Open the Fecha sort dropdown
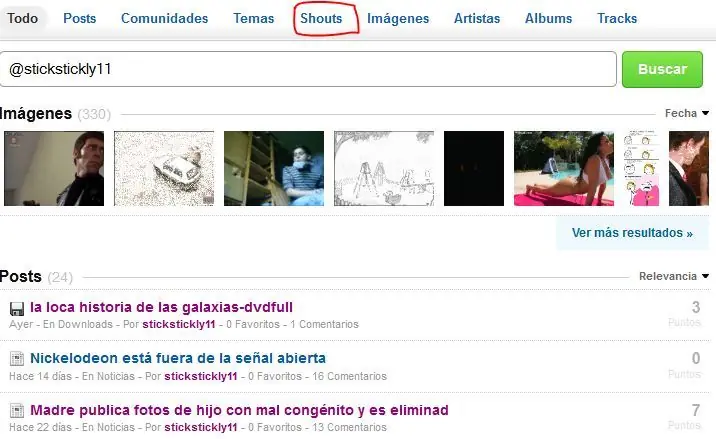Screen dimensions: 716x439 687,113
